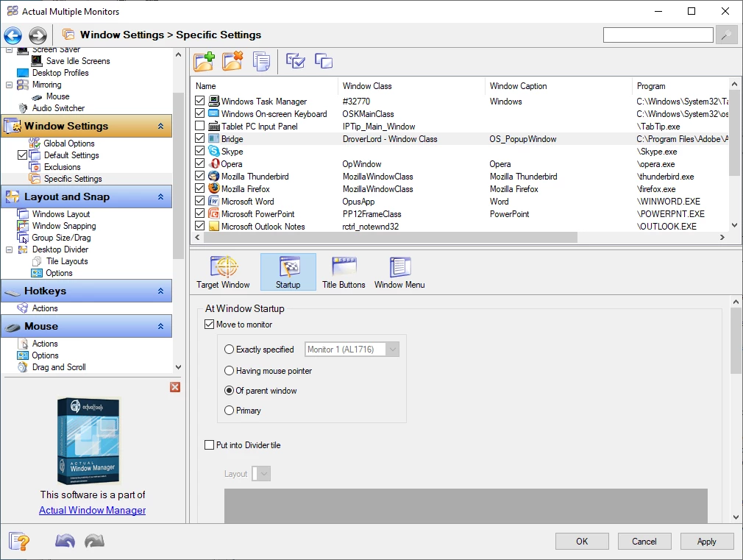Toggle the Default Settings checkbox in tree
This screenshot has width=743, height=560.
(x=22, y=155)
